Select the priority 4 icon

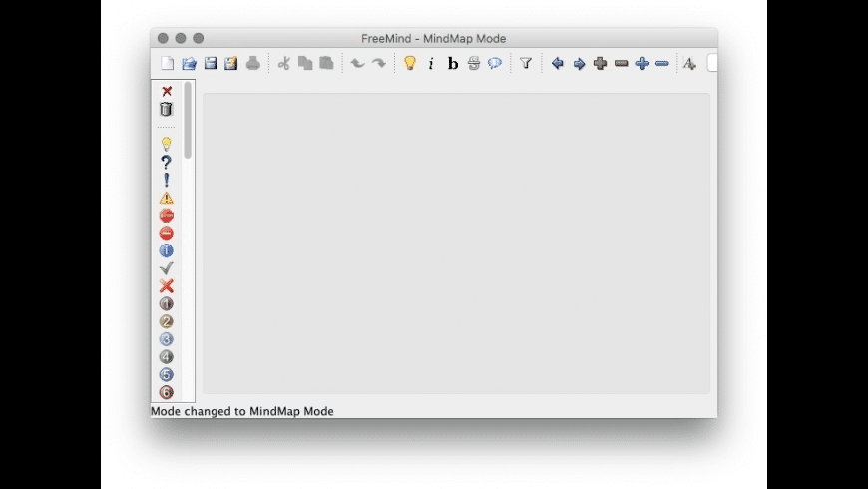tap(166, 356)
